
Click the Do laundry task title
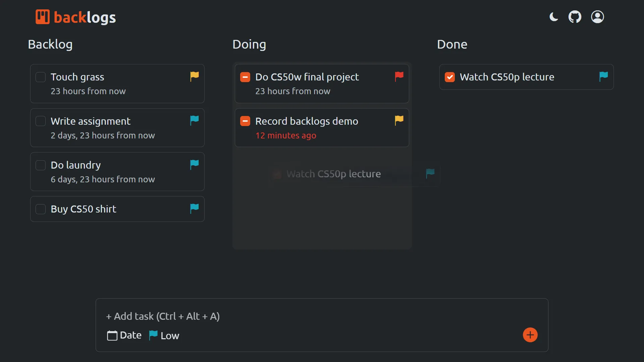click(x=76, y=165)
